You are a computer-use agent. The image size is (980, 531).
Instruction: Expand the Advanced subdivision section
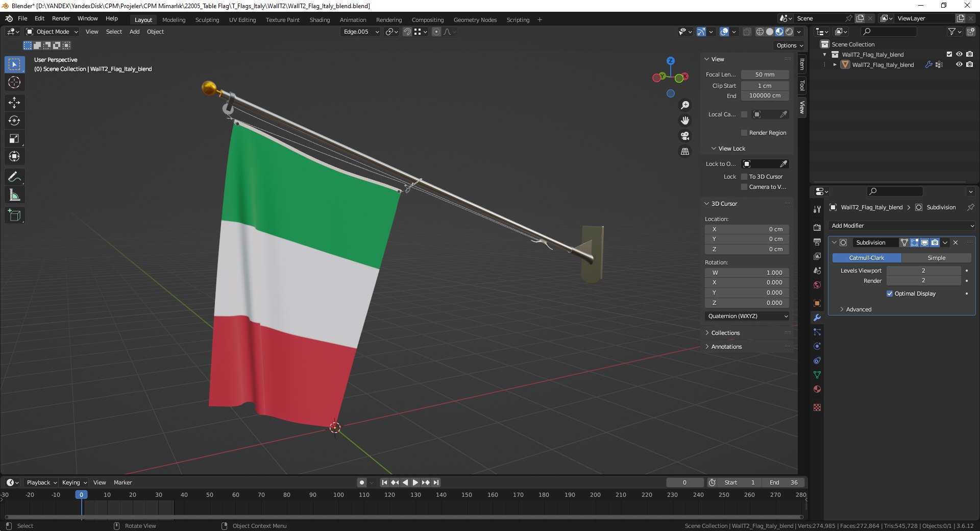[x=859, y=309]
